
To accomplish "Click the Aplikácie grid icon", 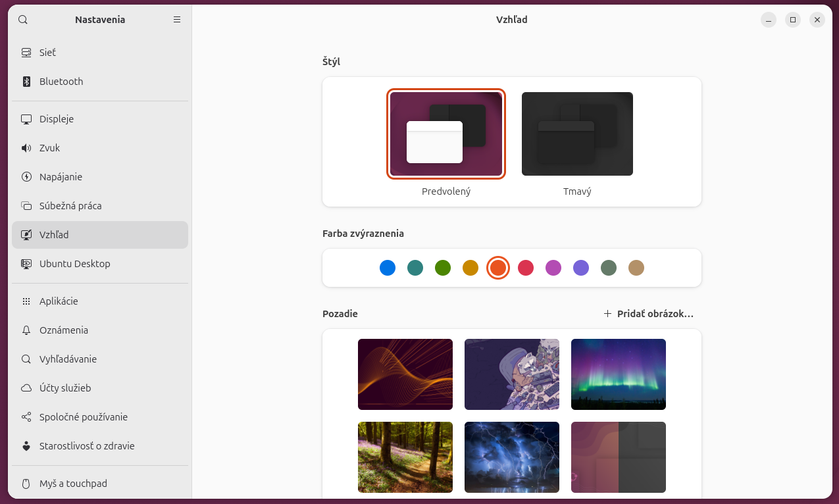I will (26, 301).
